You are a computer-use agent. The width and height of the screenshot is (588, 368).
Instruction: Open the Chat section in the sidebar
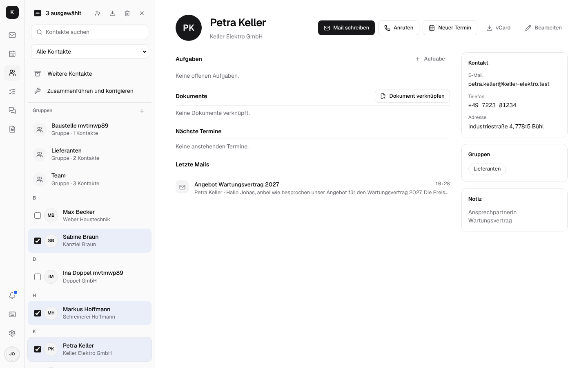click(x=12, y=110)
